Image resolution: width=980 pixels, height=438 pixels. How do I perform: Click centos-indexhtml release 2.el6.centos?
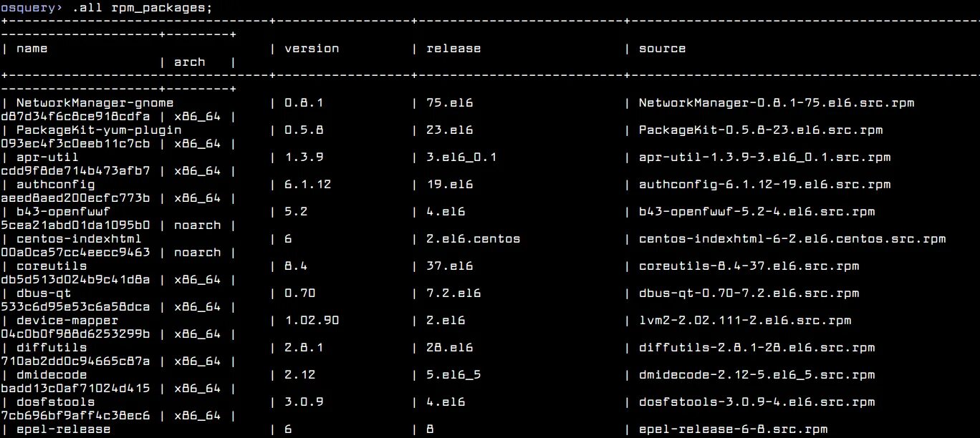[474, 239]
